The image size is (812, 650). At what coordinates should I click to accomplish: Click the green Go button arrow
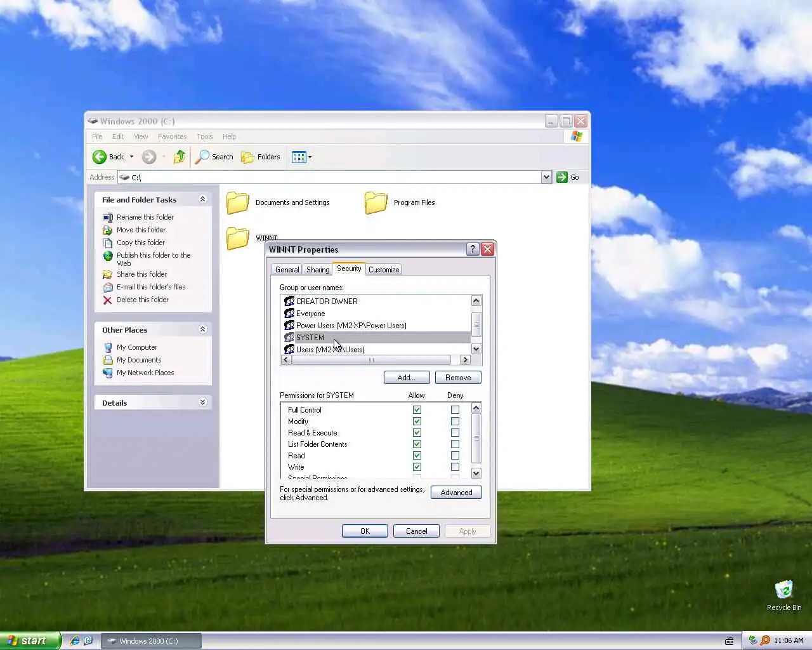(561, 177)
